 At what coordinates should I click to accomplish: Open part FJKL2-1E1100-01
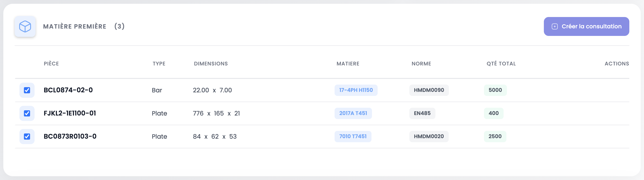pos(70,113)
